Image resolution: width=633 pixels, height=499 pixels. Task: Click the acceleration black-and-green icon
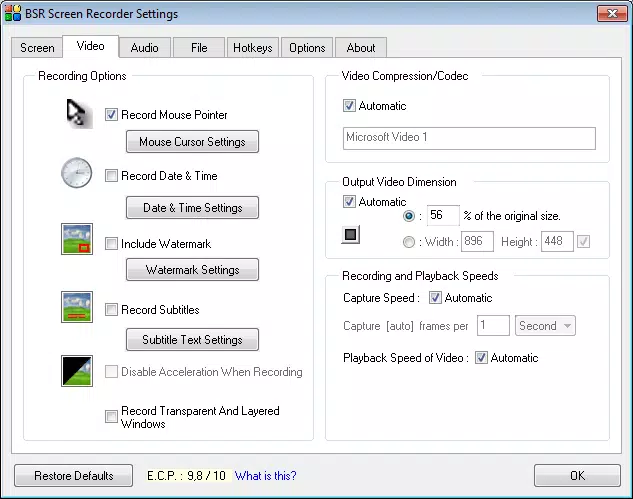pos(77,371)
